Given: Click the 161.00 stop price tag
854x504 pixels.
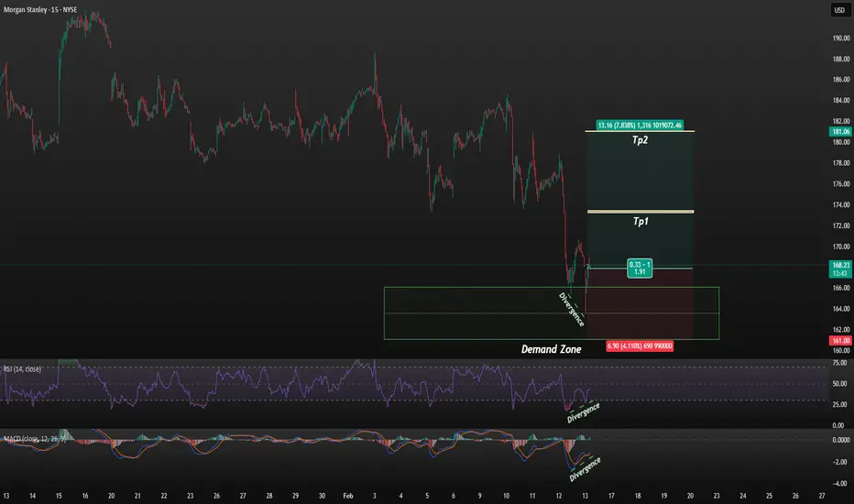Looking at the screenshot, I should tap(840, 341).
